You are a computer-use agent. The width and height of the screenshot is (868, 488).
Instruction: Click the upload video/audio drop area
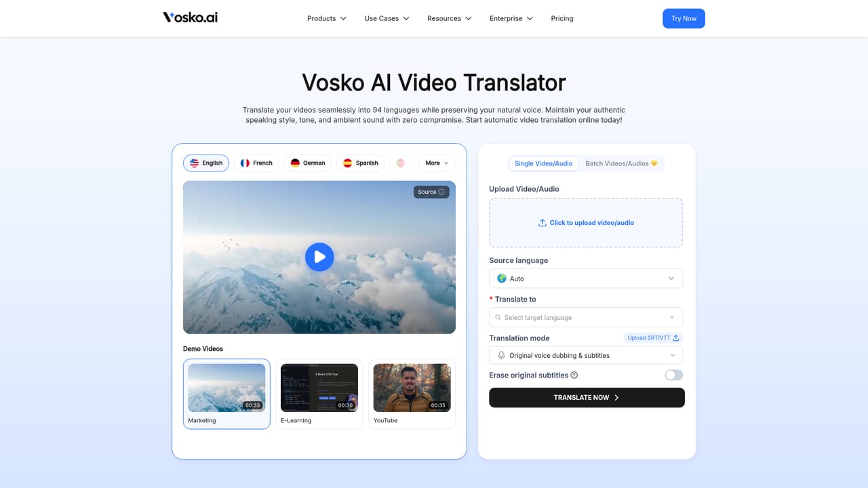click(x=586, y=222)
